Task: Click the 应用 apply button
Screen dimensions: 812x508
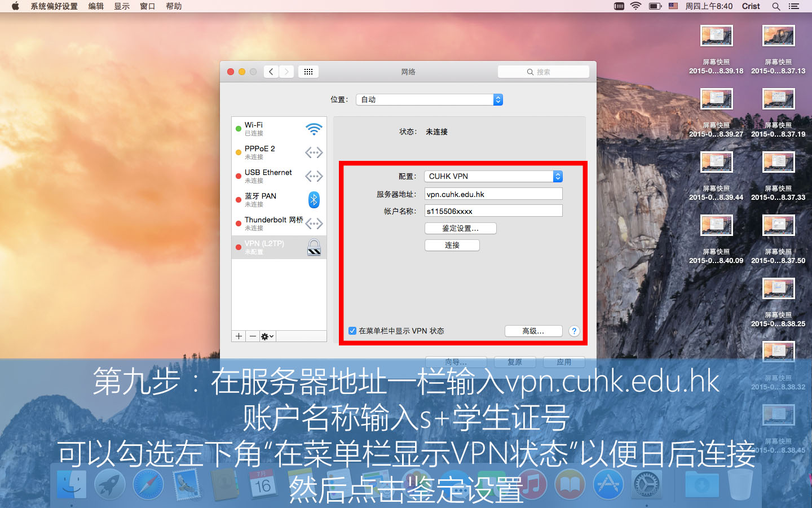Action: click(x=564, y=362)
